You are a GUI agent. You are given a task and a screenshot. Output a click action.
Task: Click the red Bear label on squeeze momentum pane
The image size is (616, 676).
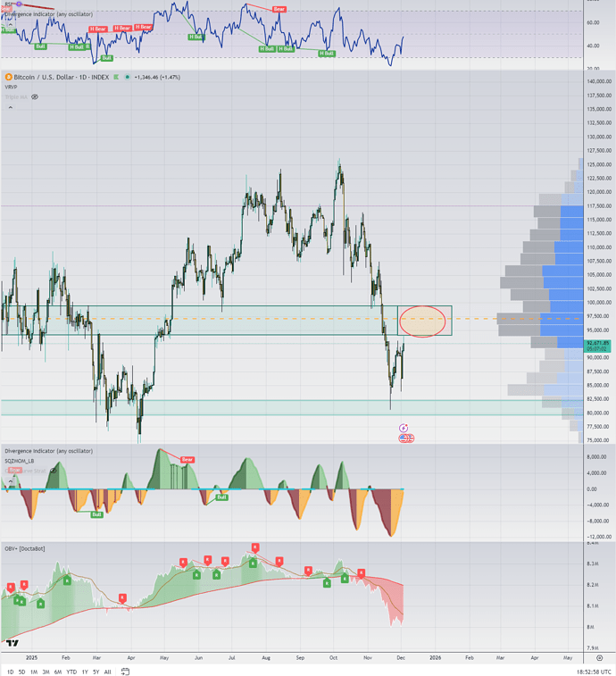(x=187, y=459)
